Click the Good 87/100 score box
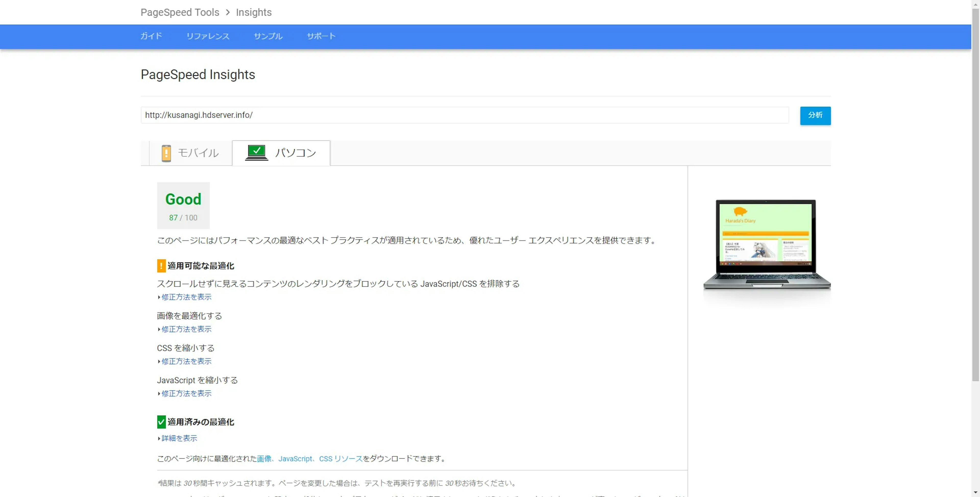 183,206
